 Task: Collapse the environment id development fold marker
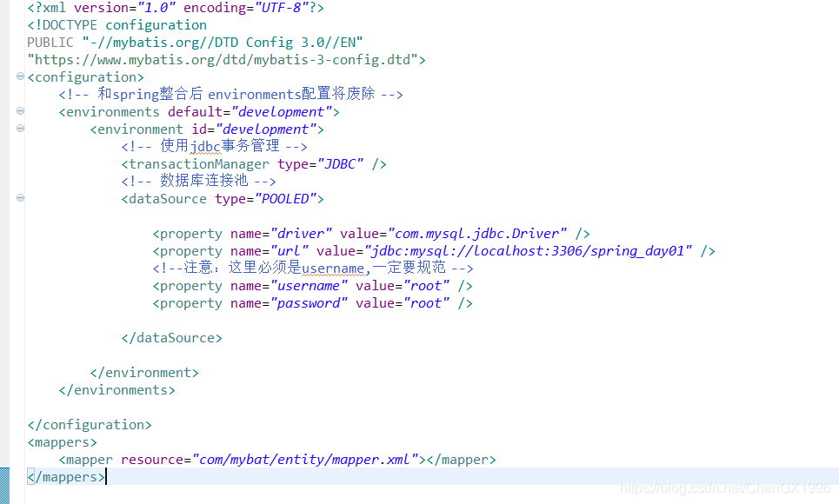click(x=20, y=128)
